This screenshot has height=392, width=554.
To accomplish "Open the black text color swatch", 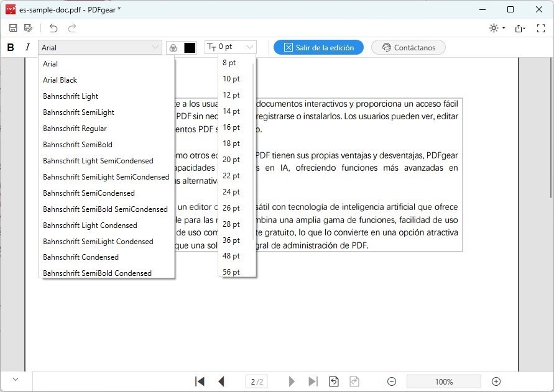I will point(190,48).
